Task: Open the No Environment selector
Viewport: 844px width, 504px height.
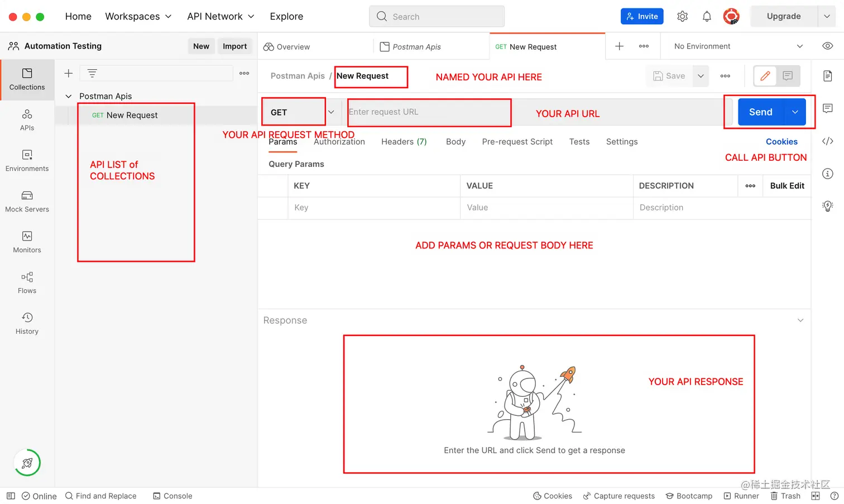Action: [x=738, y=46]
